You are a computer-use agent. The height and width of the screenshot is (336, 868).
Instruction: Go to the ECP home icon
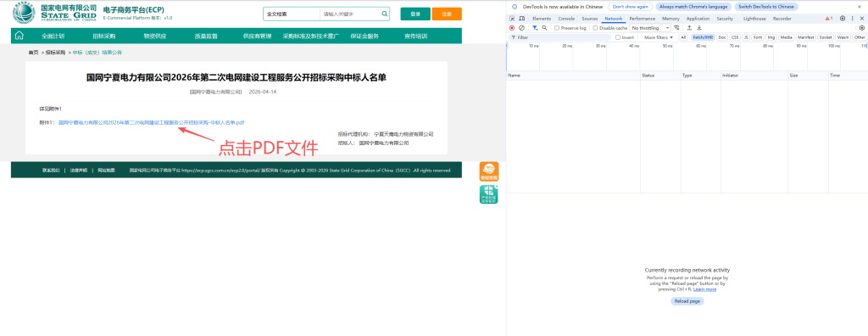19,36
